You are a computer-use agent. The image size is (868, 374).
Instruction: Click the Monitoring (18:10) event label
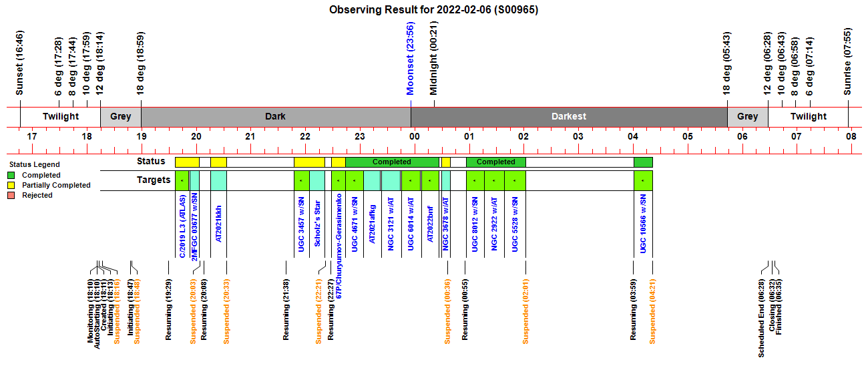point(91,311)
